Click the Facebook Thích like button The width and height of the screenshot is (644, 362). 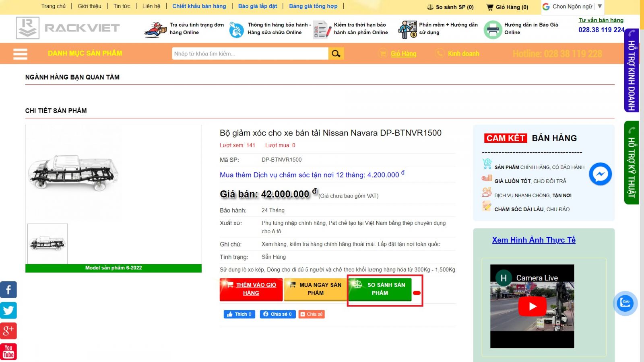pyautogui.click(x=239, y=314)
